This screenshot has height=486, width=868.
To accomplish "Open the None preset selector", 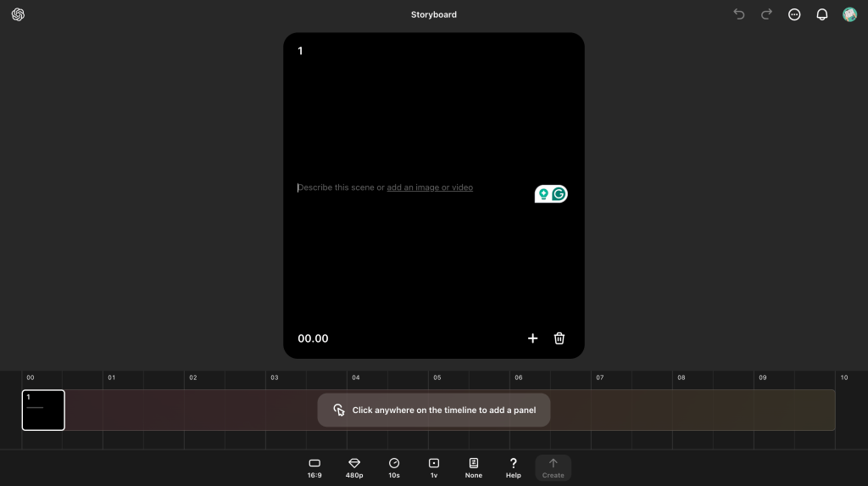I will (x=474, y=467).
